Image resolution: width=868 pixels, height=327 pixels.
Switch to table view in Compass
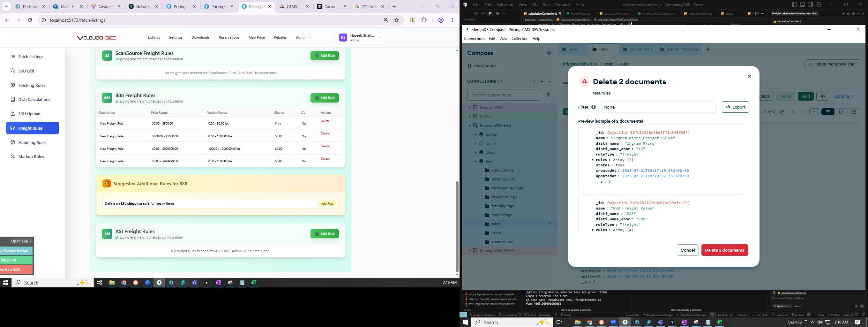click(854, 112)
